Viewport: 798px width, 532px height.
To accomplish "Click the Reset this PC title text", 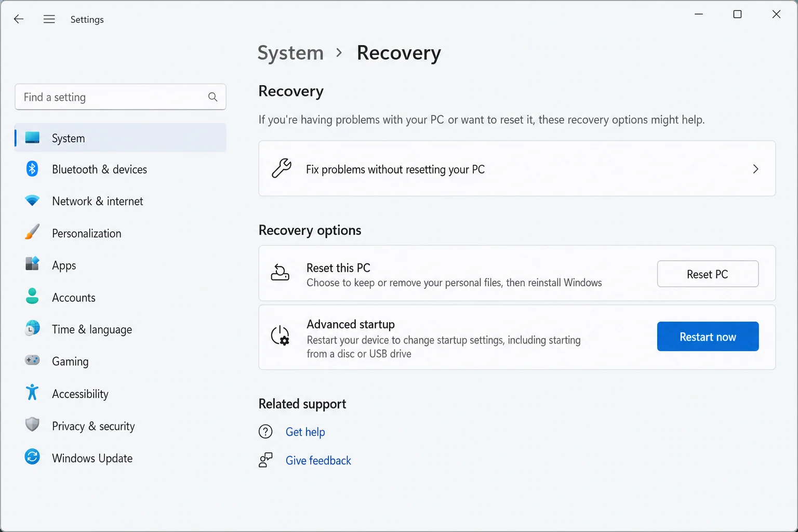I will click(x=338, y=268).
